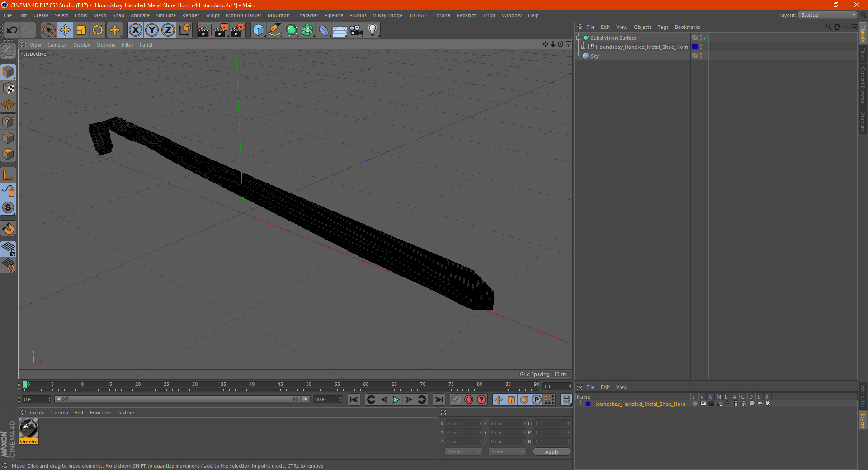The width and height of the screenshot is (868, 470).
Task: Toggle Y axis lock
Action: (152, 30)
